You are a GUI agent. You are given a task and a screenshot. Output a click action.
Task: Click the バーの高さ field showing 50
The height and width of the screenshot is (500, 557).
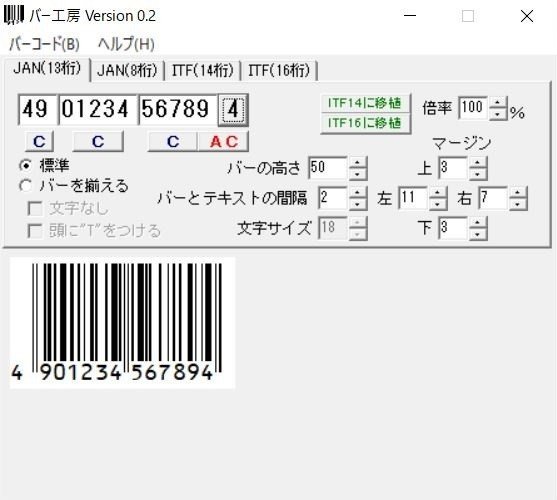tap(328, 168)
